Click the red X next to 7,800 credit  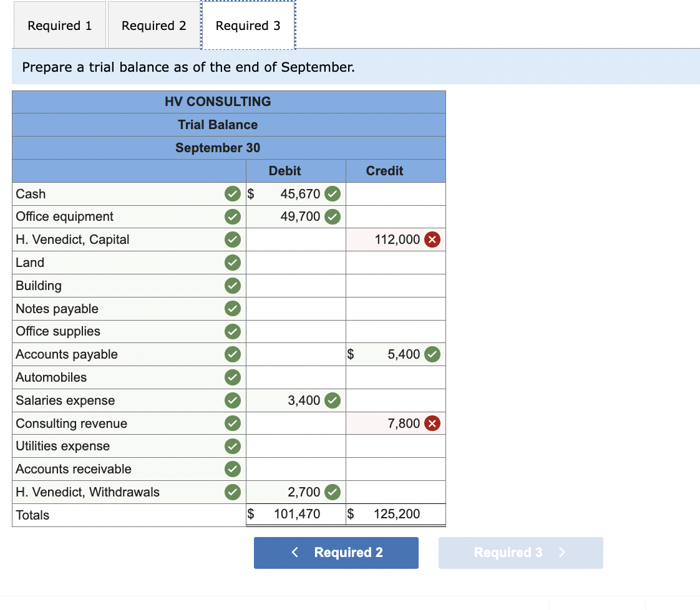click(x=432, y=424)
